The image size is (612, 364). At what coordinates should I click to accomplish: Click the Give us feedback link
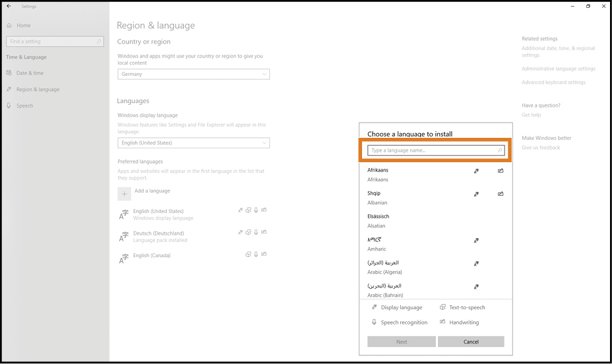(x=541, y=148)
